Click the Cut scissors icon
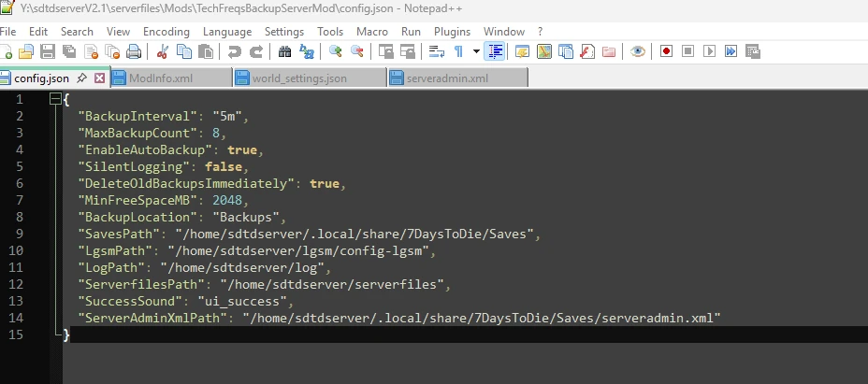The image size is (868, 384). tap(162, 51)
